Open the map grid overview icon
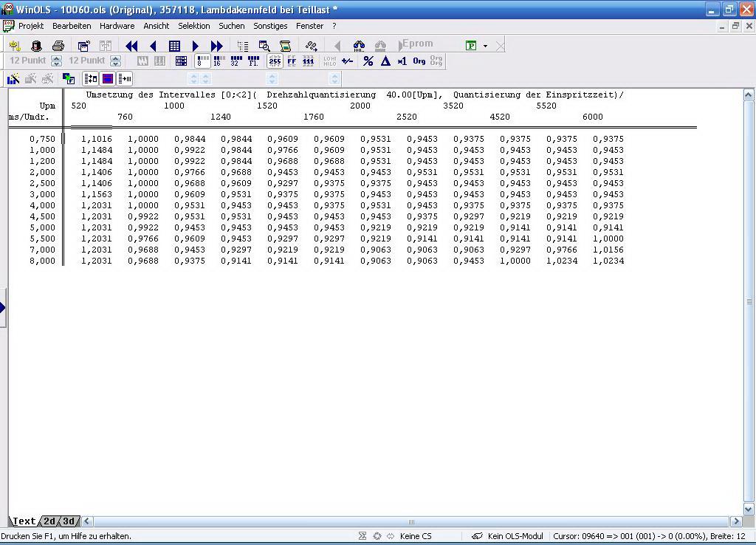This screenshot has width=756, height=545. (174, 46)
